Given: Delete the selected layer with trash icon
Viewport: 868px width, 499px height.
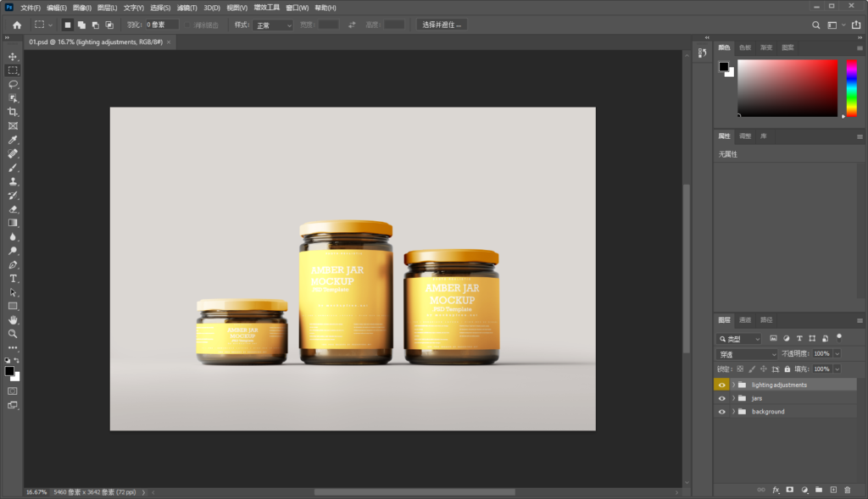Looking at the screenshot, I should 848,490.
